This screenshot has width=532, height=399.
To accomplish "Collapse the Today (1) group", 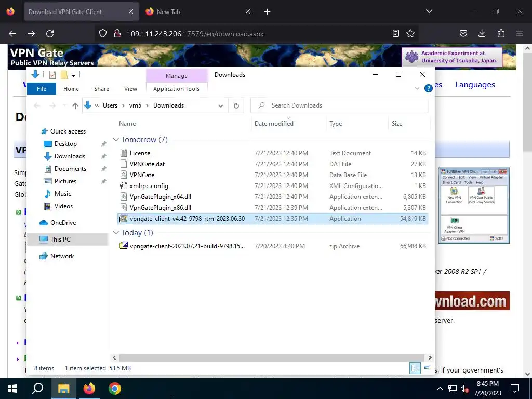I will [116, 232].
